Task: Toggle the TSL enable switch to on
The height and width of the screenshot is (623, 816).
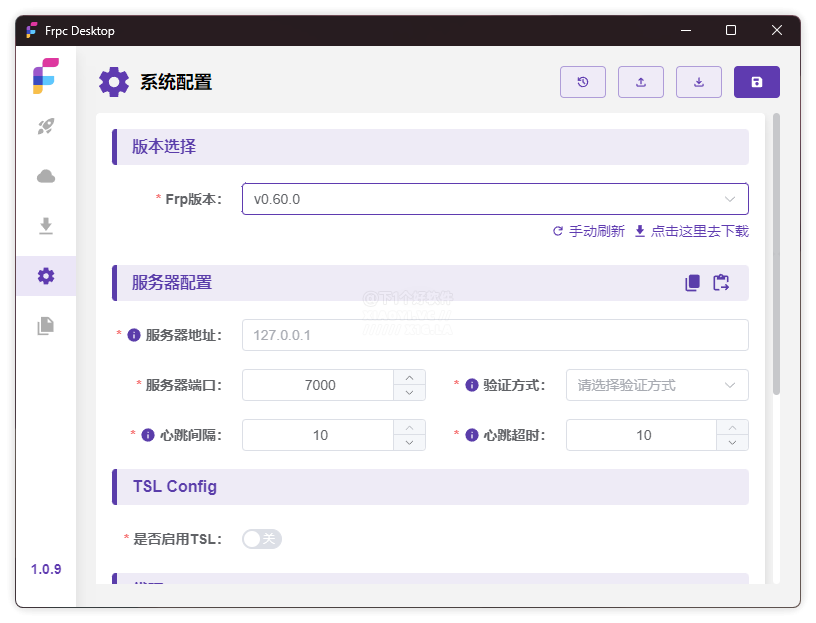Action: pos(262,538)
